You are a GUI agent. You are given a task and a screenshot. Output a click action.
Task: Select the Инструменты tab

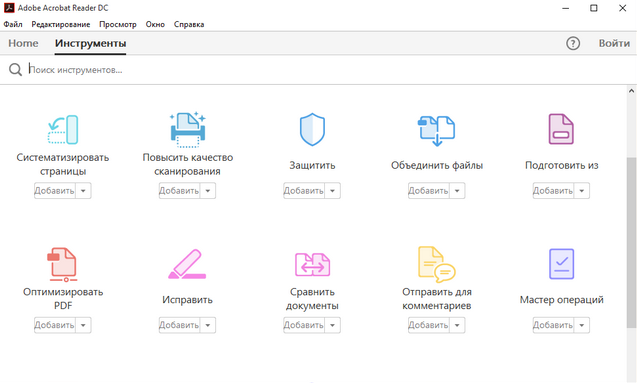pyautogui.click(x=91, y=43)
